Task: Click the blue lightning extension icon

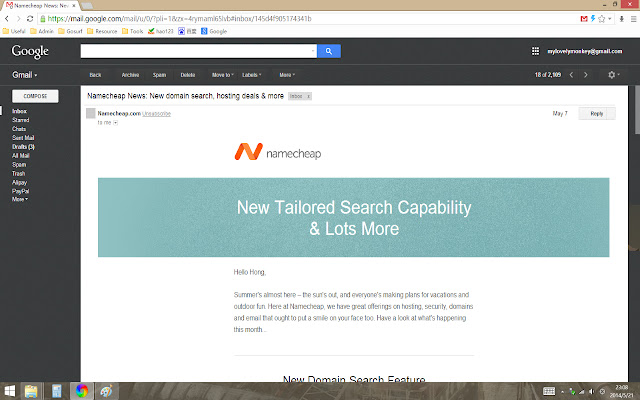Action: click(593, 19)
